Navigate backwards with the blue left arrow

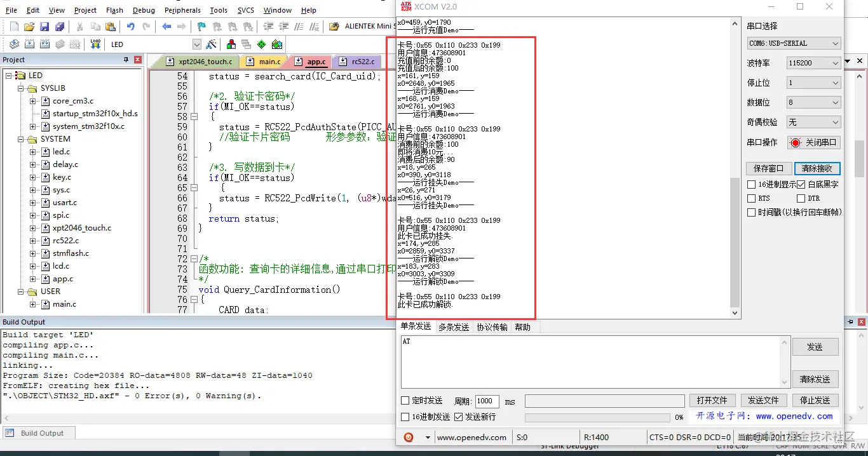coord(166,27)
